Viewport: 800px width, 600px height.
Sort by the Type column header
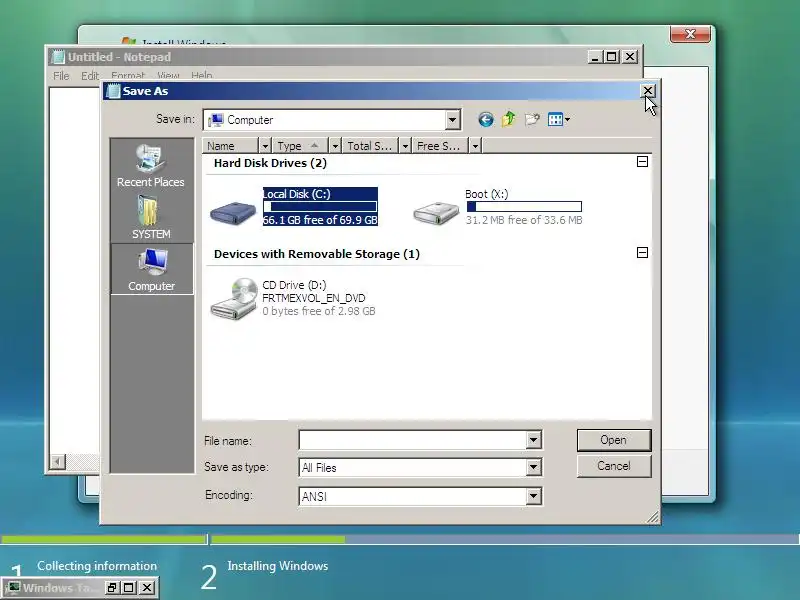[301, 146]
